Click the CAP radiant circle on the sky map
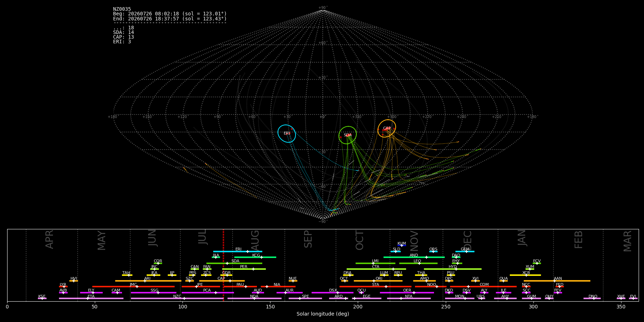 click(387, 128)
